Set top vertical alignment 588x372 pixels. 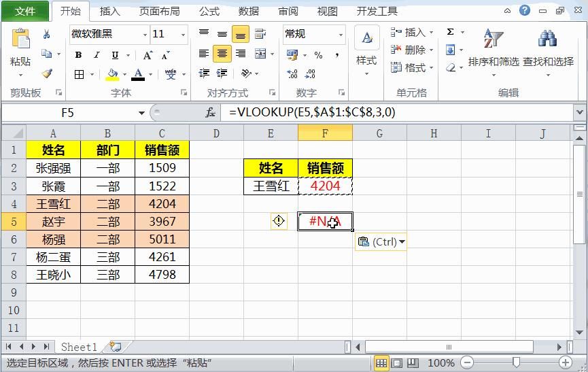[204, 34]
